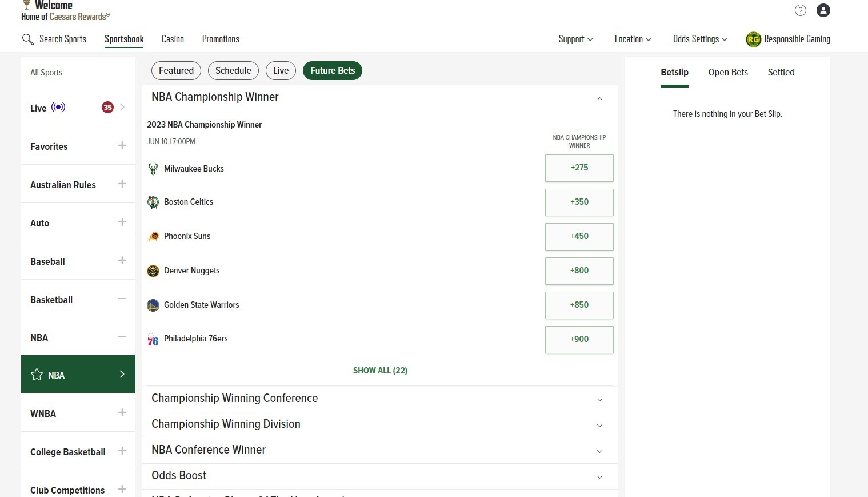
Task: Click the Milwaukee Bucks team logo
Action: click(153, 169)
